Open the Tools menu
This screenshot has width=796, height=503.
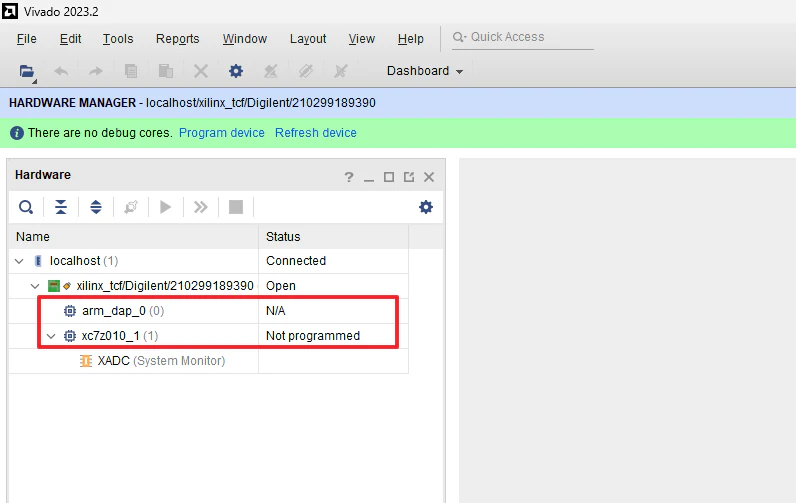[118, 39]
